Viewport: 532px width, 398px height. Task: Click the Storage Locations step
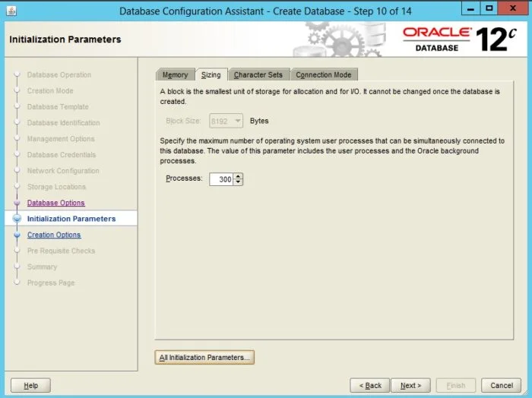click(56, 186)
